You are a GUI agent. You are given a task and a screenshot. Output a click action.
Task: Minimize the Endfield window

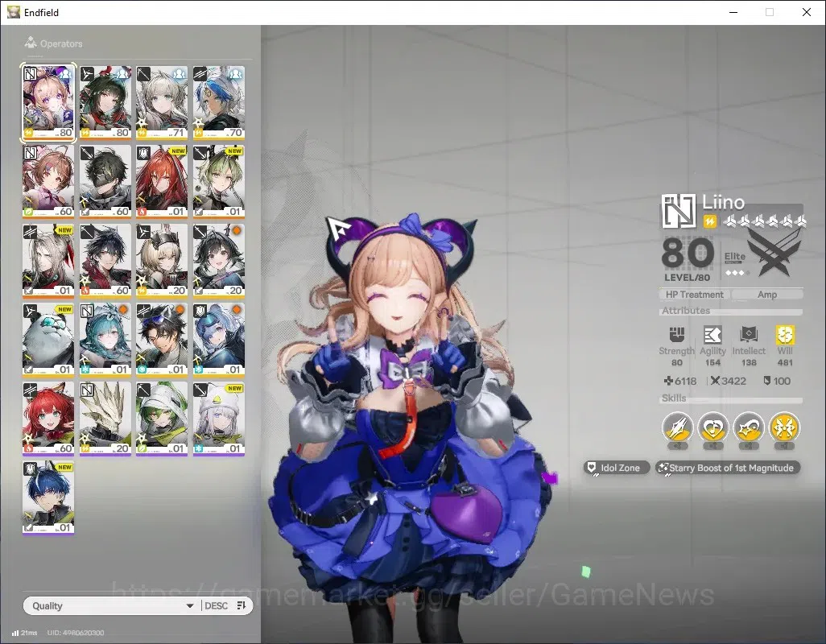(733, 12)
